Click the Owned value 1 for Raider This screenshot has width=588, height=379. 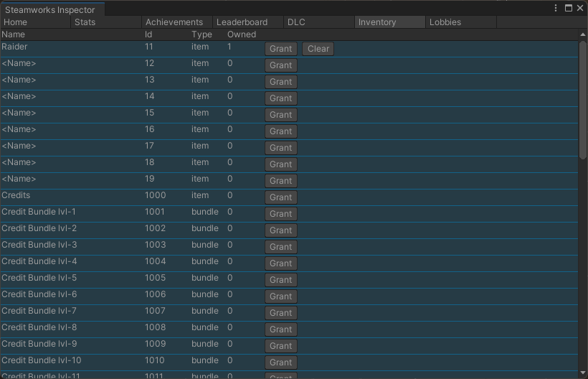tap(229, 47)
